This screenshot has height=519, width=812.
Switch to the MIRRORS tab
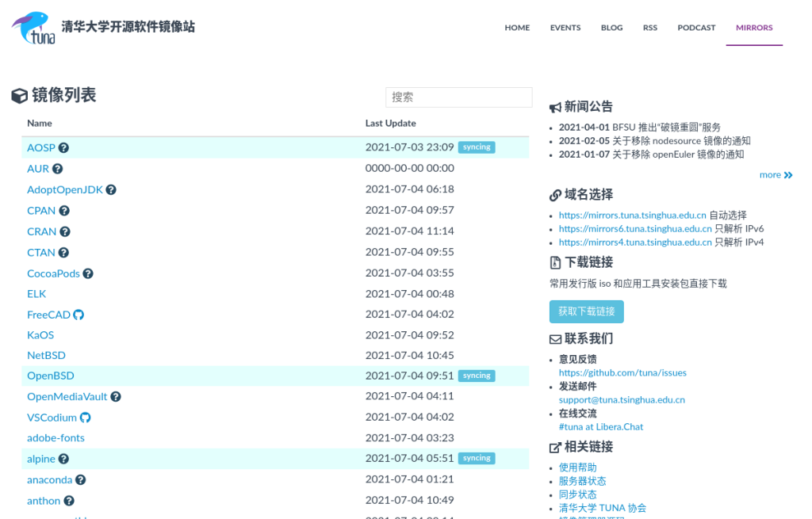753,28
